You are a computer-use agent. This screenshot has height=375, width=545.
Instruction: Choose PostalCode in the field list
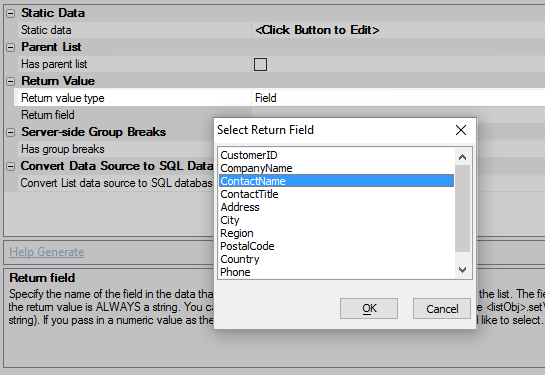pyautogui.click(x=336, y=246)
